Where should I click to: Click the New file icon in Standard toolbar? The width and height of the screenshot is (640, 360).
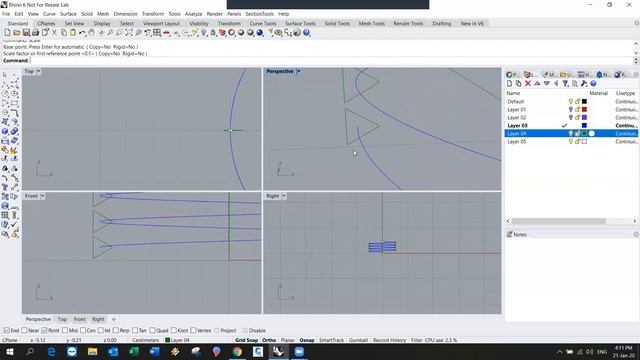[7, 33]
